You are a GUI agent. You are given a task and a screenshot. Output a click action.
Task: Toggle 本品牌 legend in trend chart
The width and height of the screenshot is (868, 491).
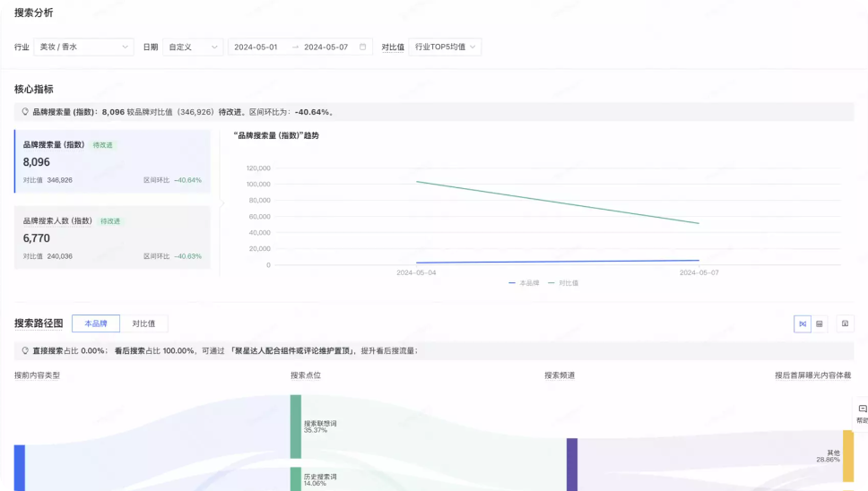525,282
